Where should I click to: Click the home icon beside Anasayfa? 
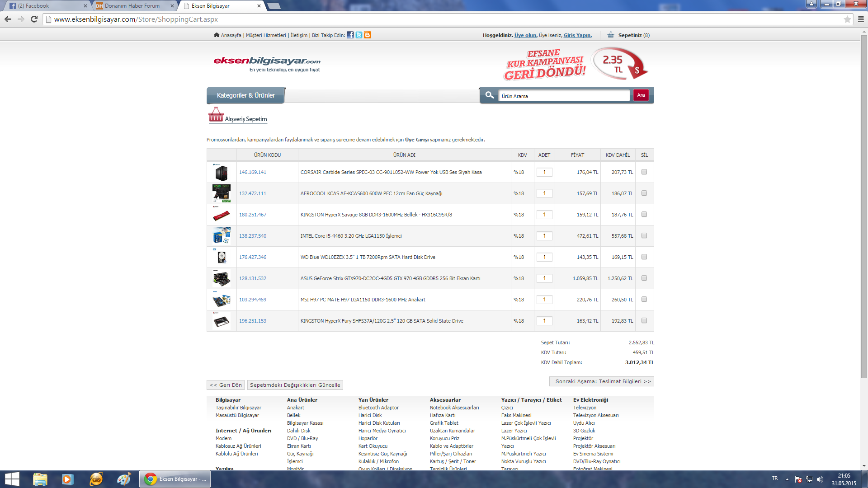click(x=217, y=35)
